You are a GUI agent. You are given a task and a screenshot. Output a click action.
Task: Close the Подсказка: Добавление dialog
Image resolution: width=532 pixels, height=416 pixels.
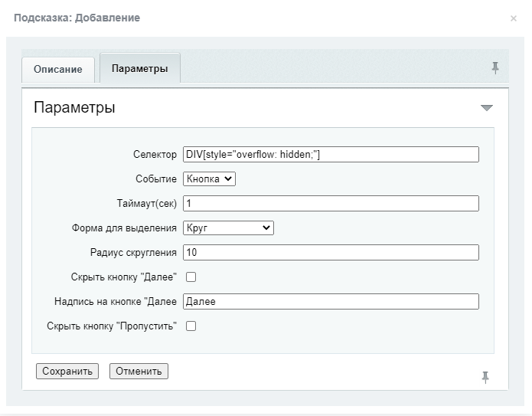tap(513, 18)
